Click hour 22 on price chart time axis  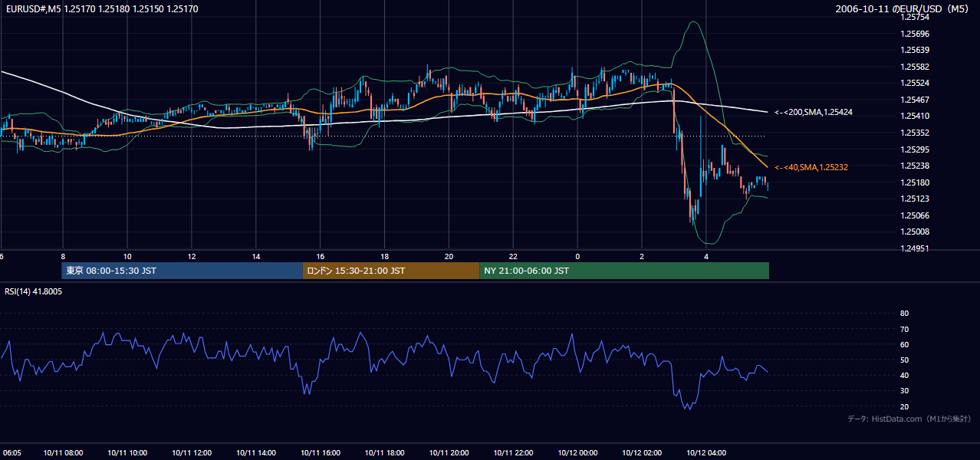(x=514, y=256)
